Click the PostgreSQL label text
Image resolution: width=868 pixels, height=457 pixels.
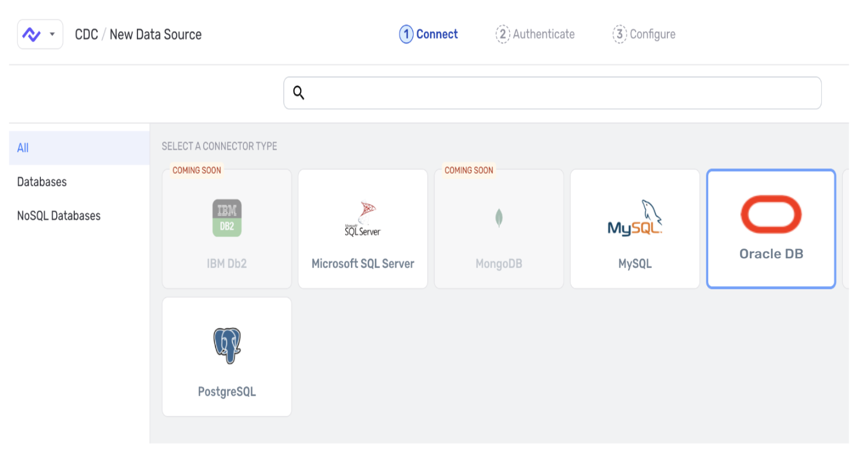(x=227, y=392)
